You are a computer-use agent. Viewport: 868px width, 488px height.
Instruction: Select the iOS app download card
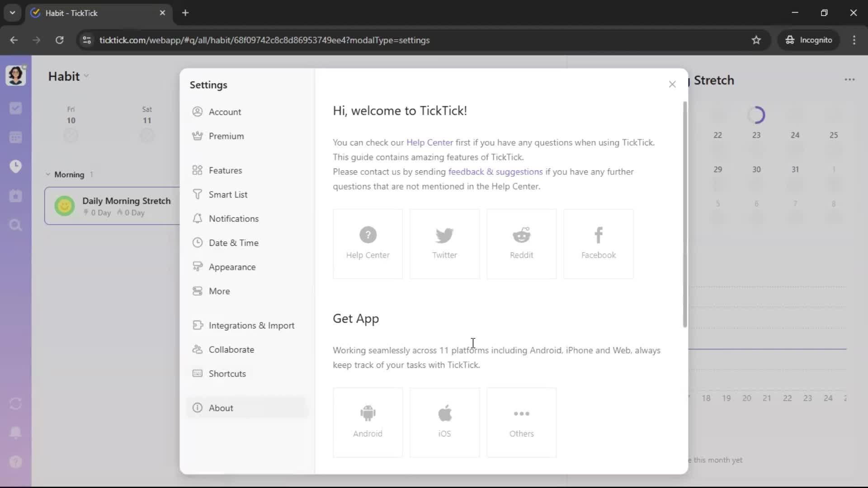(444, 422)
